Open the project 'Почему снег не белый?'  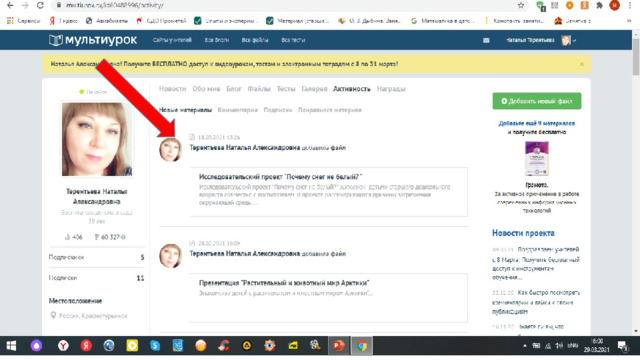tap(280, 177)
